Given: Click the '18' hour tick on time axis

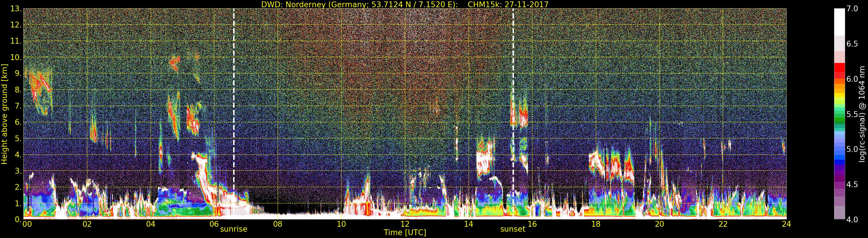Looking at the screenshot, I should (x=596, y=224).
